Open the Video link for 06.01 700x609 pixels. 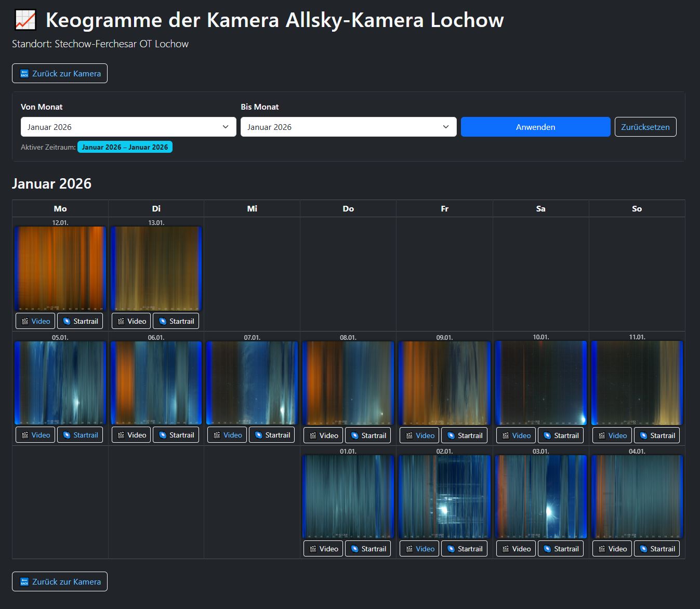pyautogui.click(x=130, y=435)
